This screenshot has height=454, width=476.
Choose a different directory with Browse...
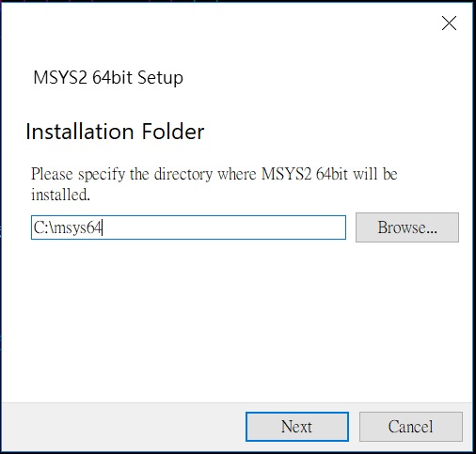407,227
